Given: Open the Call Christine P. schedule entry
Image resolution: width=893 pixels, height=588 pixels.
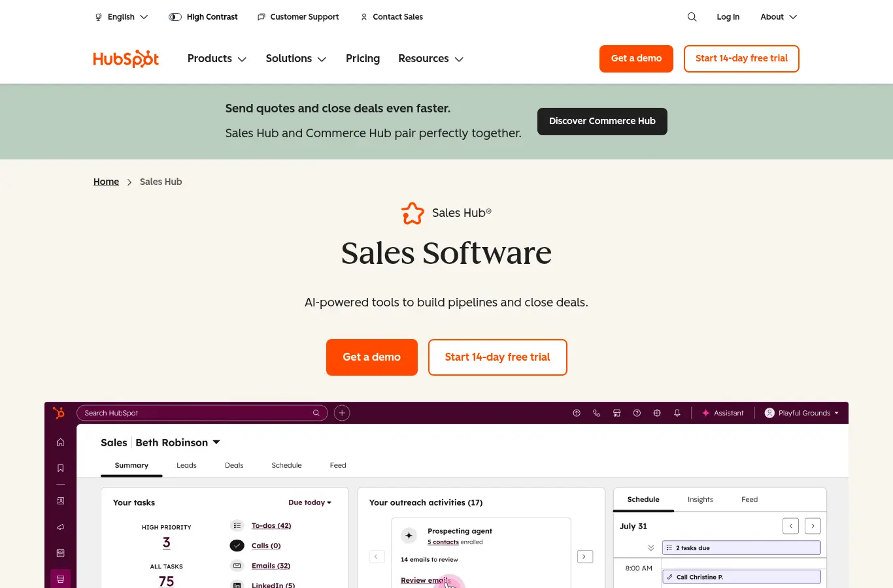Looking at the screenshot, I should point(741,577).
